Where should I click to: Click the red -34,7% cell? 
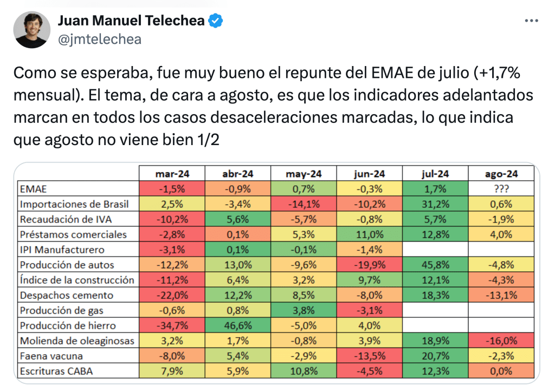pos(172,326)
